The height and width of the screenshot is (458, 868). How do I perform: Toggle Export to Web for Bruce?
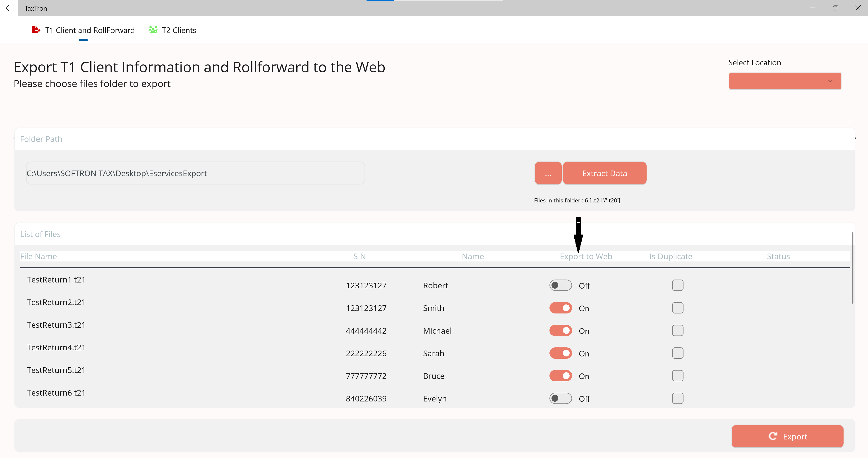click(x=560, y=375)
